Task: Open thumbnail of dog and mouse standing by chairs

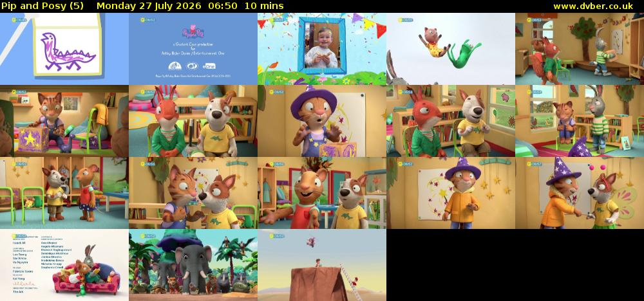Action: coord(64,193)
